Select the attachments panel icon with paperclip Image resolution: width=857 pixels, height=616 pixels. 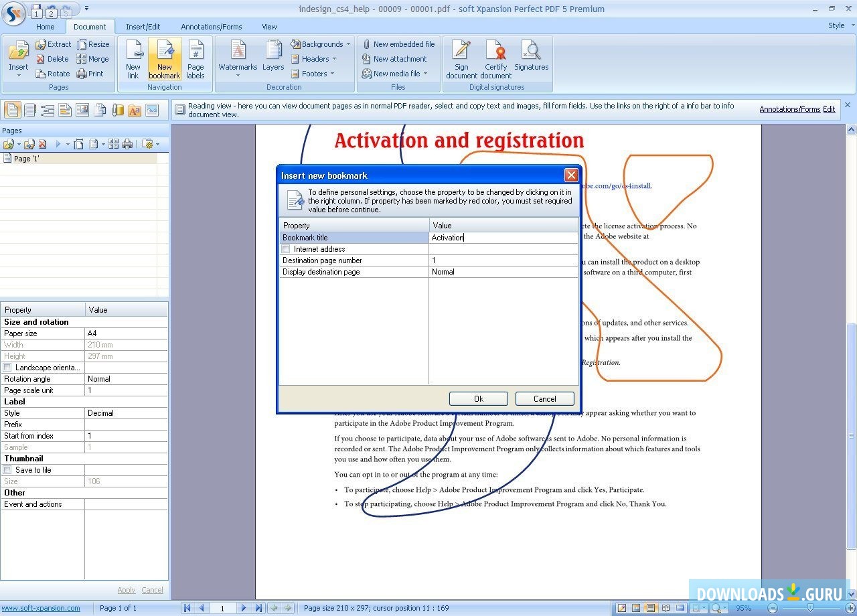[117, 110]
